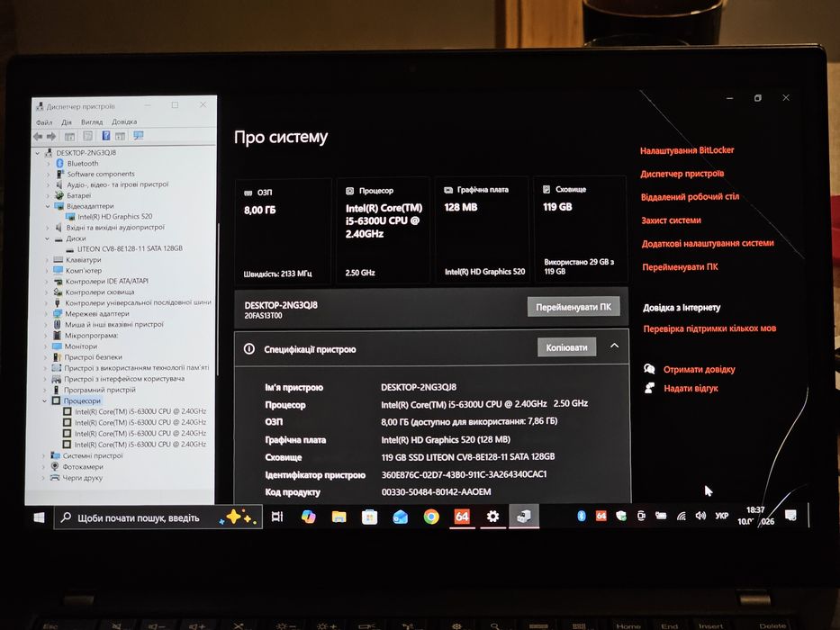The height and width of the screenshot is (630, 840).
Task: Open the Віддалений робочий стіл link
Action: click(x=690, y=196)
